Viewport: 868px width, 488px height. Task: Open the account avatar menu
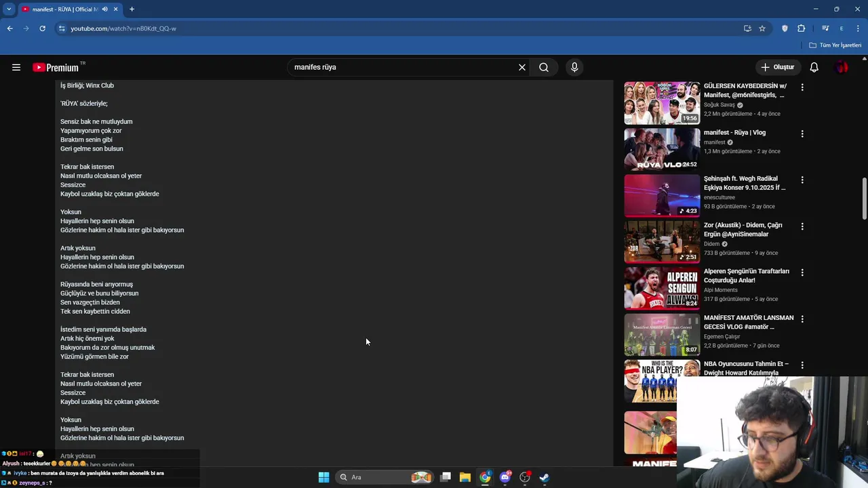(x=842, y=67)
